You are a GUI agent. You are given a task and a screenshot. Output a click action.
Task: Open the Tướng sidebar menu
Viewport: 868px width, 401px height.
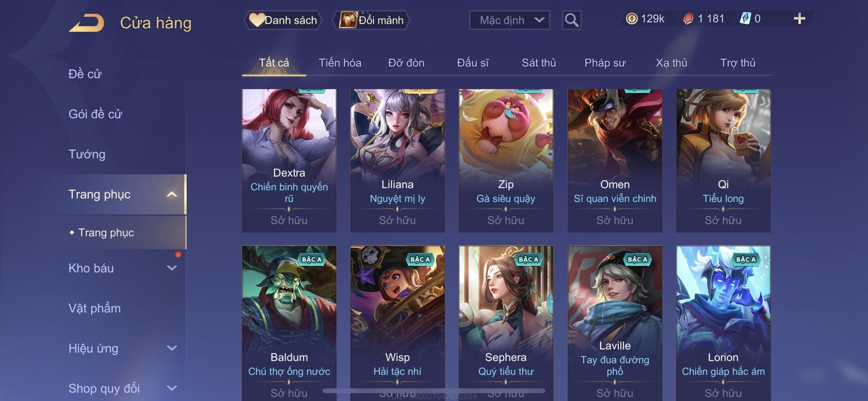click(87, 154)
